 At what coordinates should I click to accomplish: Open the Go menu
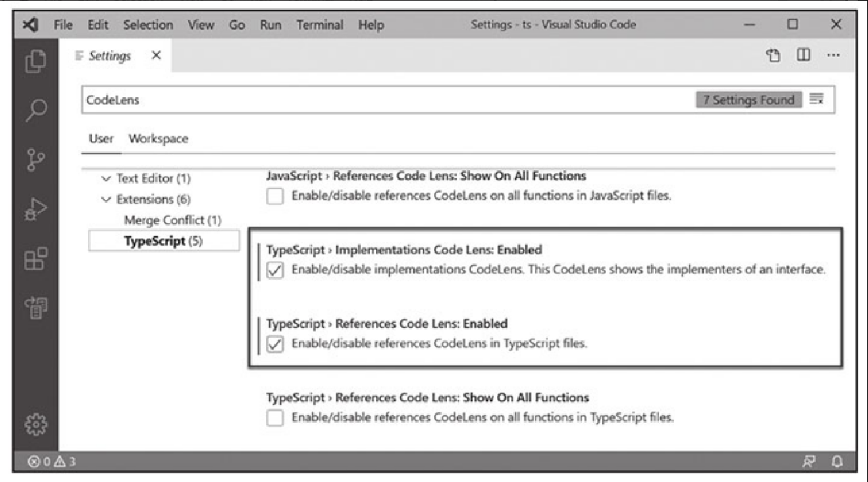tap(237, 25)
